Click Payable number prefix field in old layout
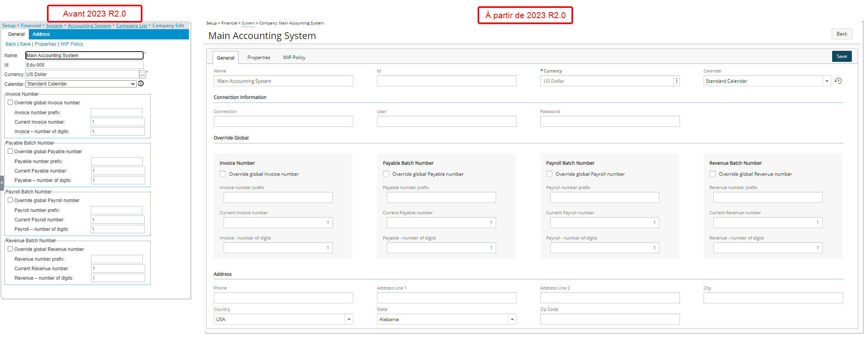Image resolution: width=868 pixels, height=338 pixels. pyautogui.click(x=117, y=162)
